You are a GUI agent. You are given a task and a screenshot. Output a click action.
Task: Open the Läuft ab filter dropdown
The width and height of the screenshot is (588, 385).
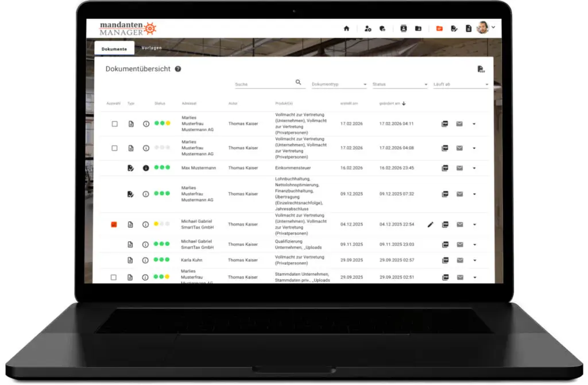pos(461,84)
